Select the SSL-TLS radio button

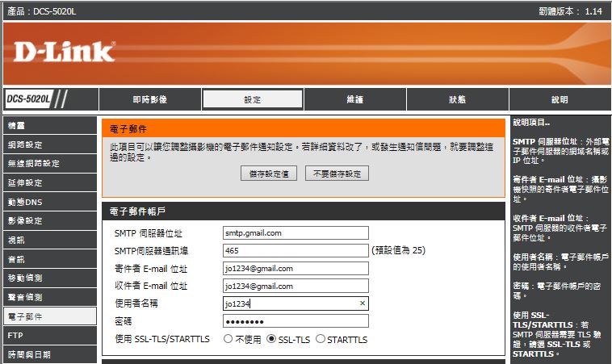[271, 340]
